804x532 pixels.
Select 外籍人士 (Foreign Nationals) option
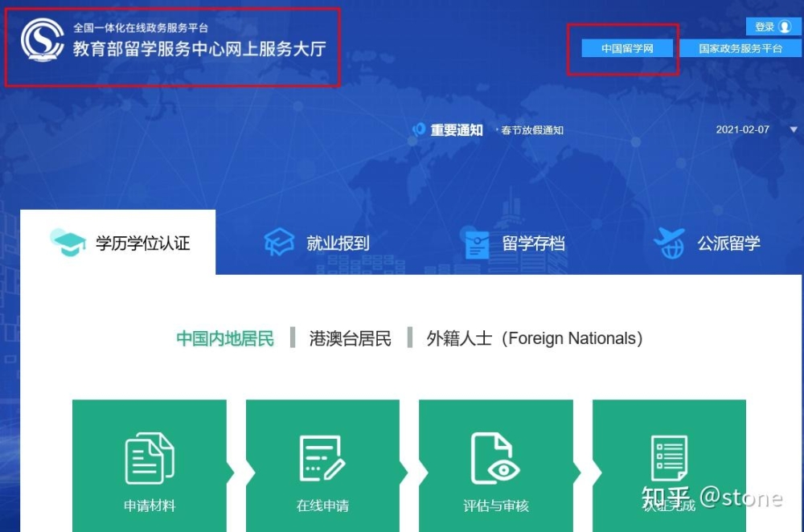[535, 338]
